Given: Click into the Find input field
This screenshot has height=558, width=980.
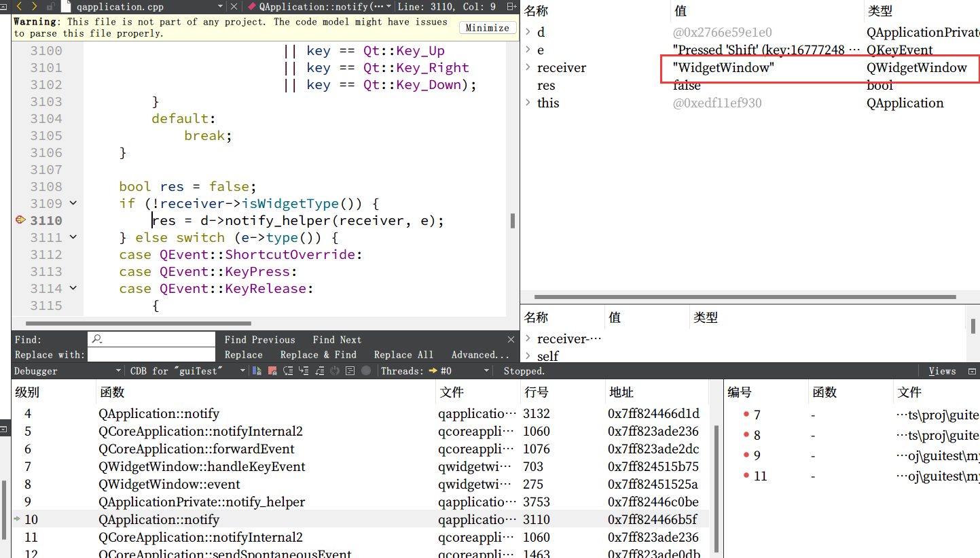Looking at the screenshot, I should click(x=151, y=339).
